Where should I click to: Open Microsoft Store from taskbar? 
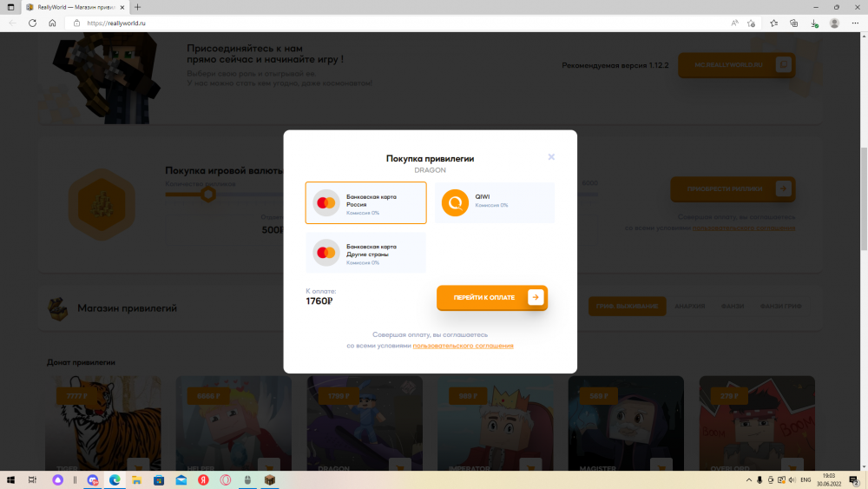pyautogui.click(x=159, y=480)
